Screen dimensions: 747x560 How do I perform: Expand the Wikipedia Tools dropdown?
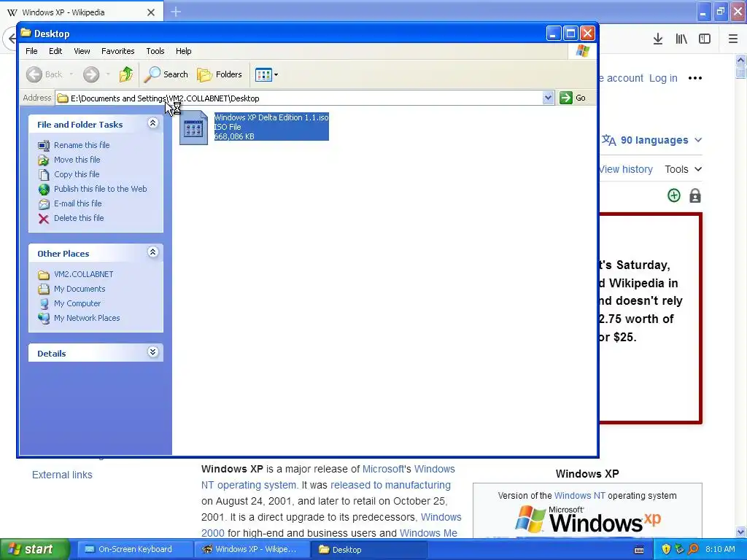click(683, 169)
